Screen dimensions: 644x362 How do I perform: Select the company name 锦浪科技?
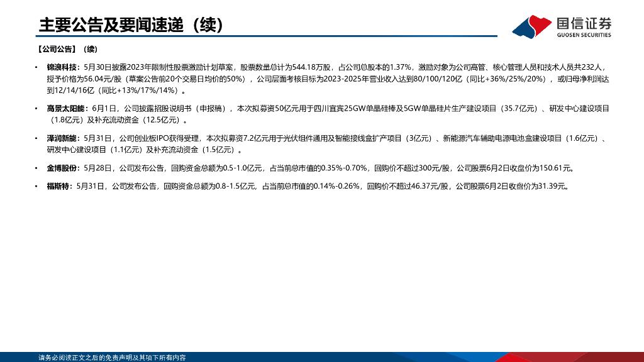[62, 67]
